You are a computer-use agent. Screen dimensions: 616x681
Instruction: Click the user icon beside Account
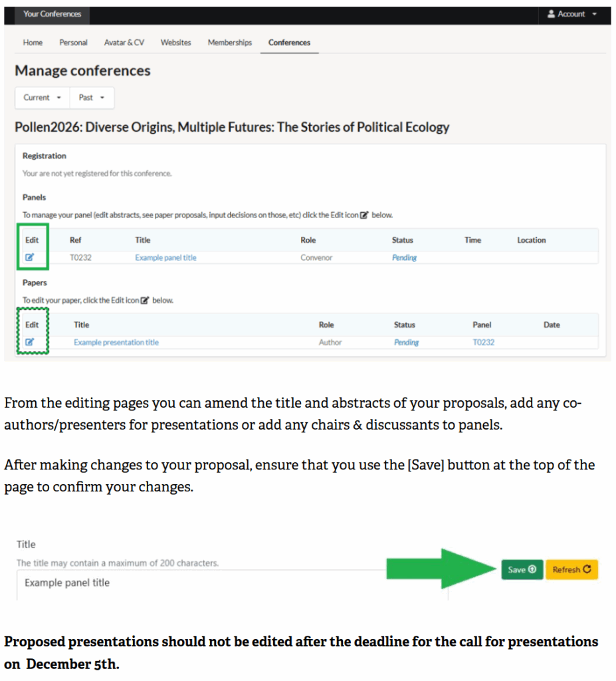(551, 14)
